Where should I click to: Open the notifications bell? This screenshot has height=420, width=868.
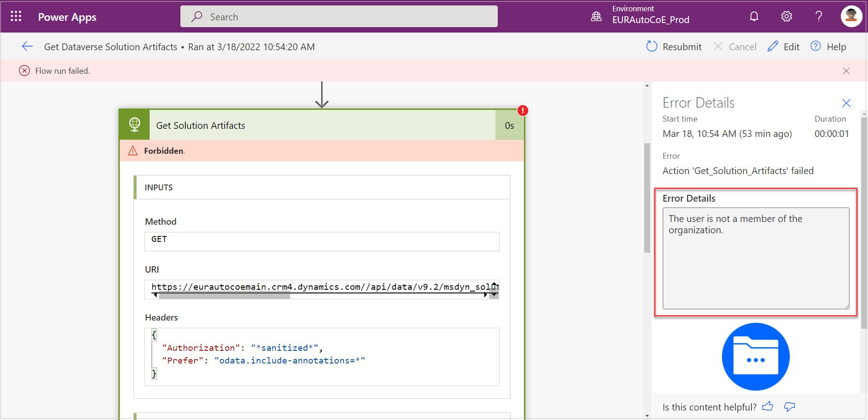[x=754, y=17]
